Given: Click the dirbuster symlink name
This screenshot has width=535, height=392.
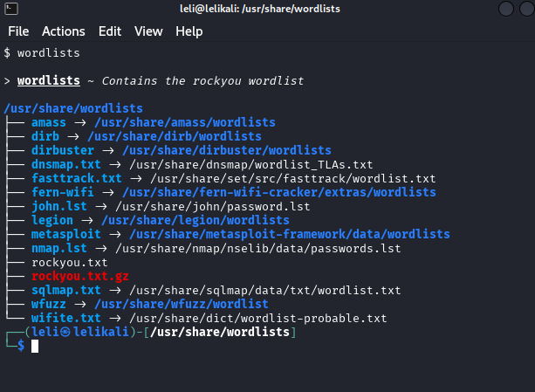Looking at the screenshot, I should [63, 150].
